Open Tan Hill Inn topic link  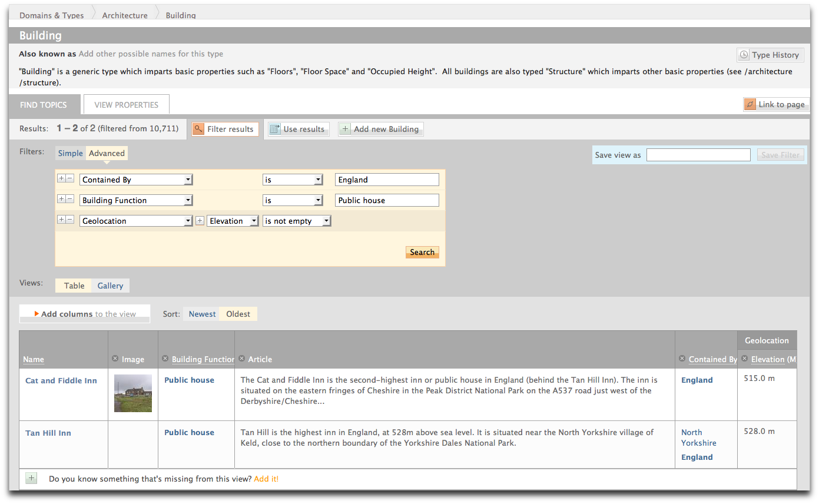click(48, 433)
